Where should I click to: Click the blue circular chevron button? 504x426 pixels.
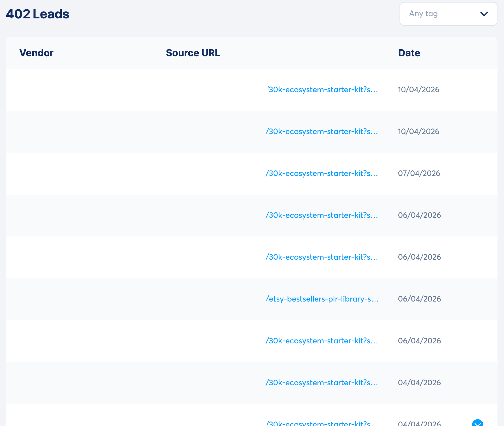[x=477, y=423]
